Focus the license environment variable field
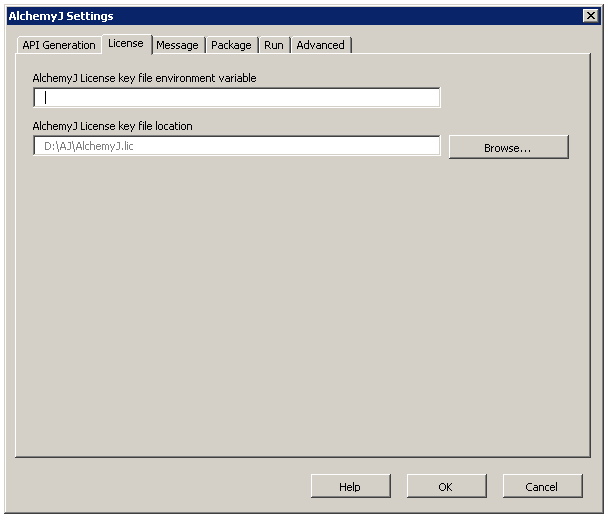 237,98
